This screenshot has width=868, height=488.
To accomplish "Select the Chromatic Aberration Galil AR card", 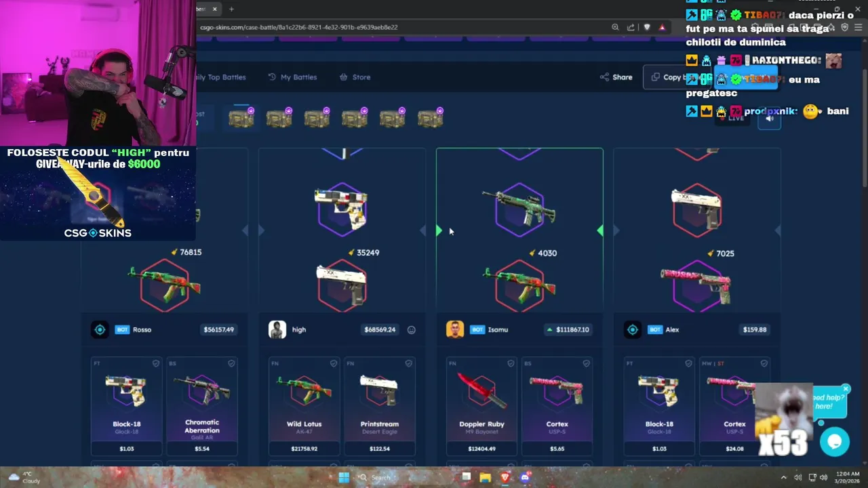I will pyautogui.click(x=201, y=406).
